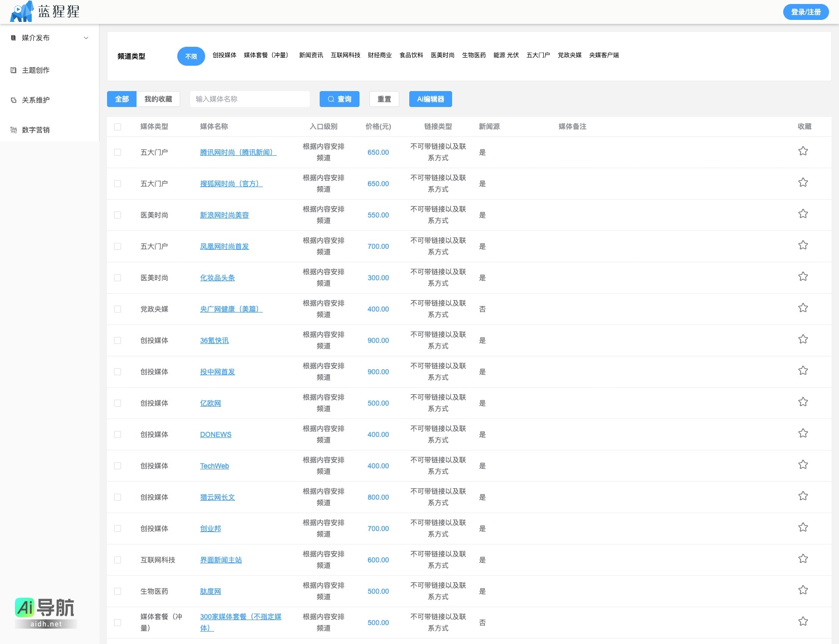Add 创业邦 to favorites with star
Image resolution: width=839 pixels, height=644 pixels.
click(803, 528)
